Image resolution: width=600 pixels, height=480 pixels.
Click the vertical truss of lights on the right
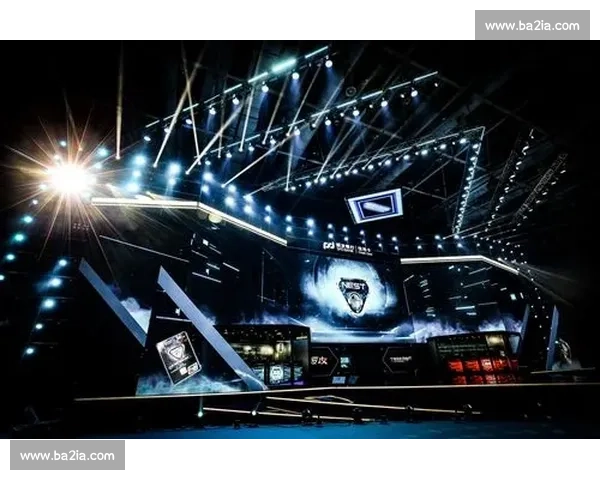467,180
